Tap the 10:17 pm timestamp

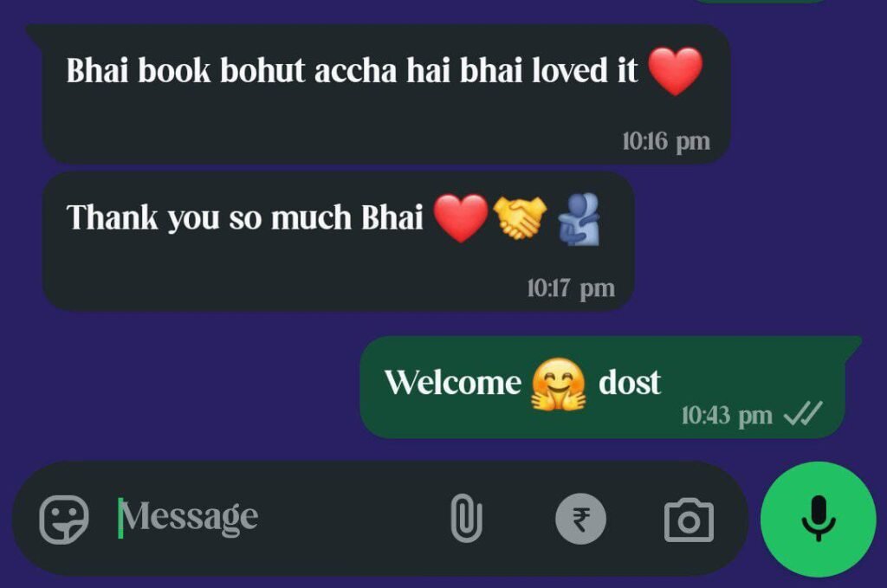571,288
